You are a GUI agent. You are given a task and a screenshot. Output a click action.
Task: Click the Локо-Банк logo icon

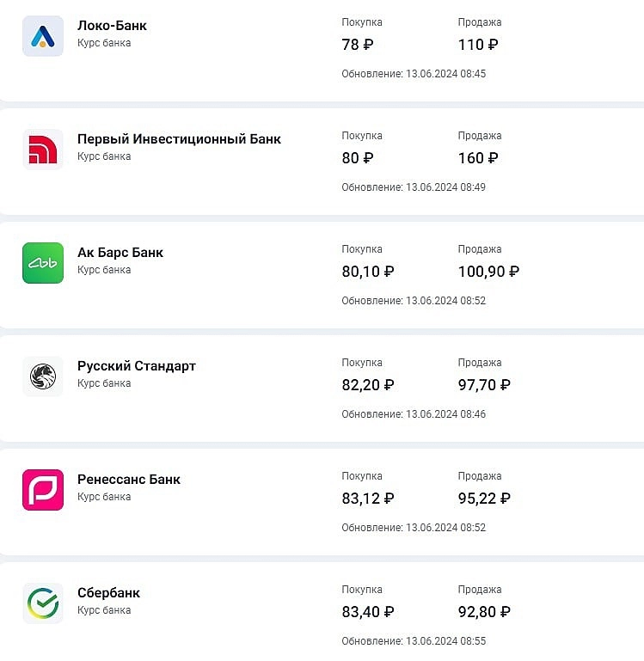43,36
